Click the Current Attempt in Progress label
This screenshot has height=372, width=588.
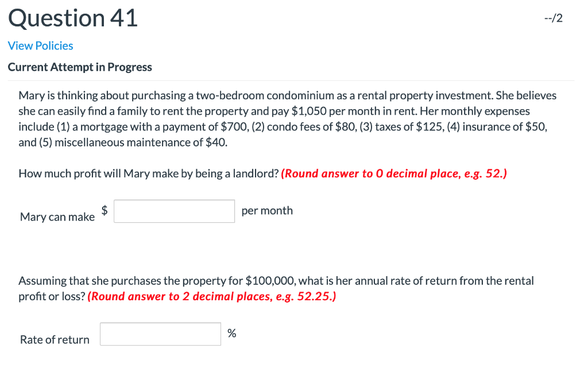coord(80,67)
